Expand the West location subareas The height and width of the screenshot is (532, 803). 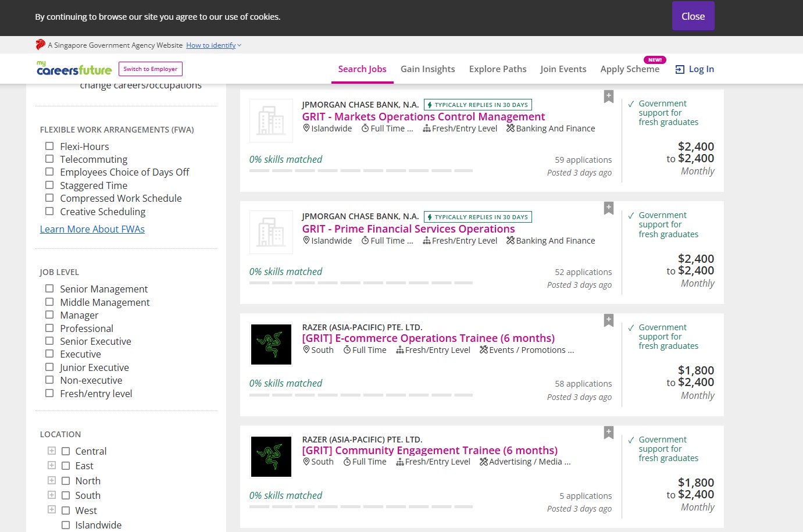pyautogui.click(x=52, y=510)
